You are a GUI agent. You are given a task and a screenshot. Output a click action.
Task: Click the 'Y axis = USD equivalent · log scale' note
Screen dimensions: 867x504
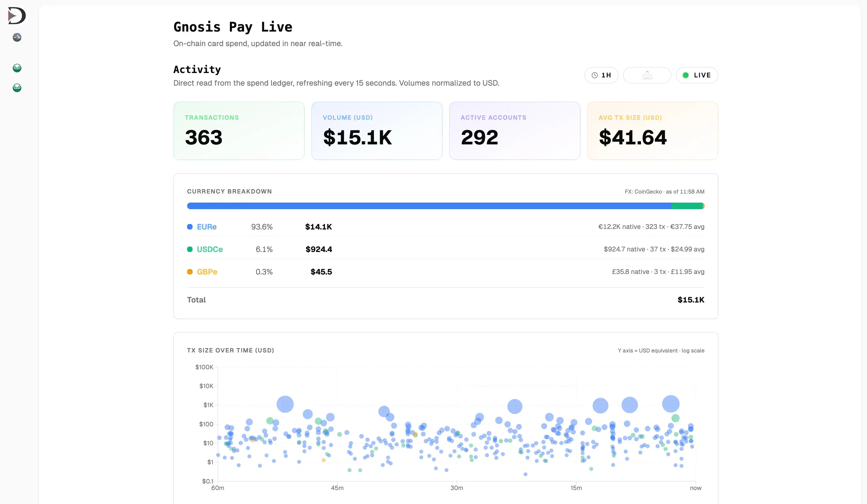661,351
